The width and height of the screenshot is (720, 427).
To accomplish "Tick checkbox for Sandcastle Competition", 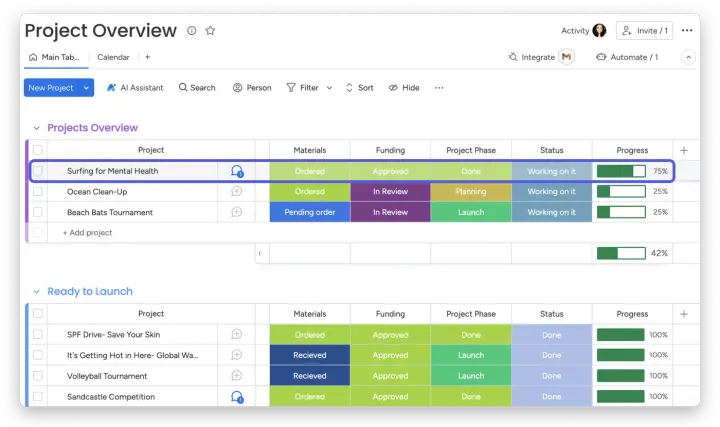I will (38, 396).
